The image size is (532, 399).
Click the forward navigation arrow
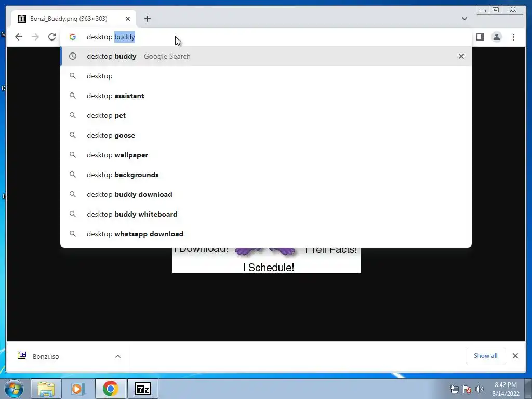[35, 37]
